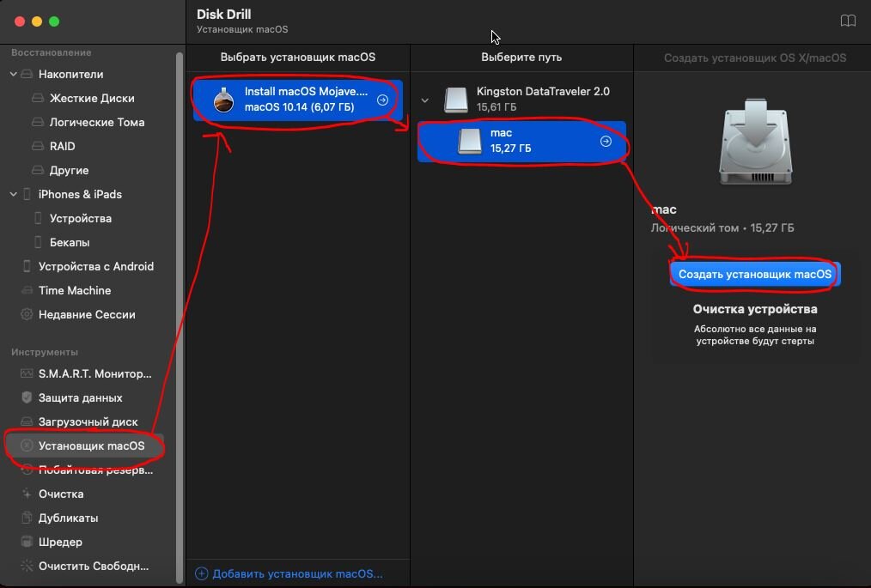Click Создать установщик OS X/macOS header
The height and width of the screenshot is (588, 871).
(755, 58)
